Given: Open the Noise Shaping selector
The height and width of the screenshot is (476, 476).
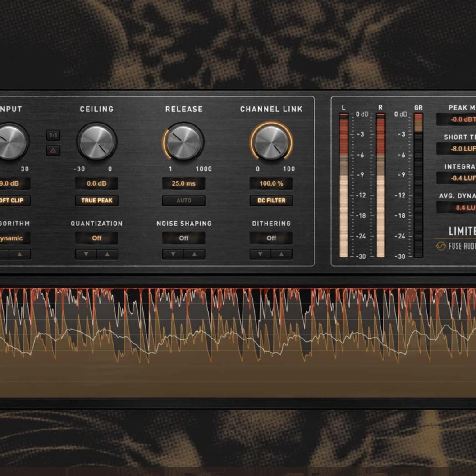Looking at the screenshot, I should (x=183, y=238).
